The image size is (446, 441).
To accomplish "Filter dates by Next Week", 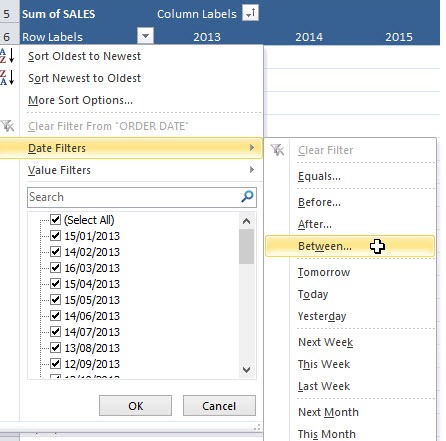I will [326, 342].
